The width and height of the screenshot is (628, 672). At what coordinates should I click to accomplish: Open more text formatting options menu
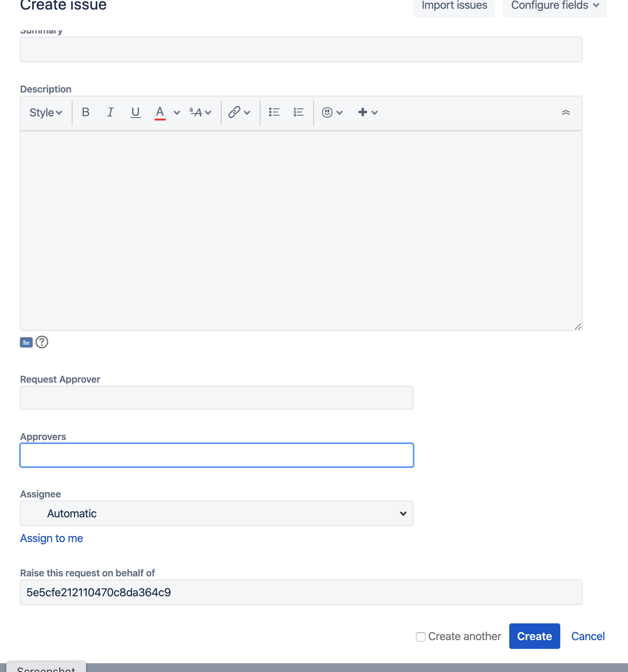coord(200,113)
